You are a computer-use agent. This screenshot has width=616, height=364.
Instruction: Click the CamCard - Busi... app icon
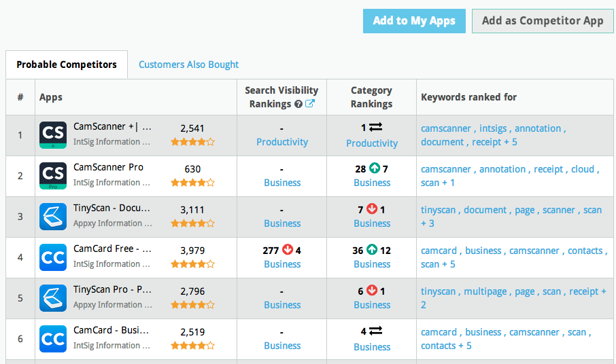coord(53,339)
